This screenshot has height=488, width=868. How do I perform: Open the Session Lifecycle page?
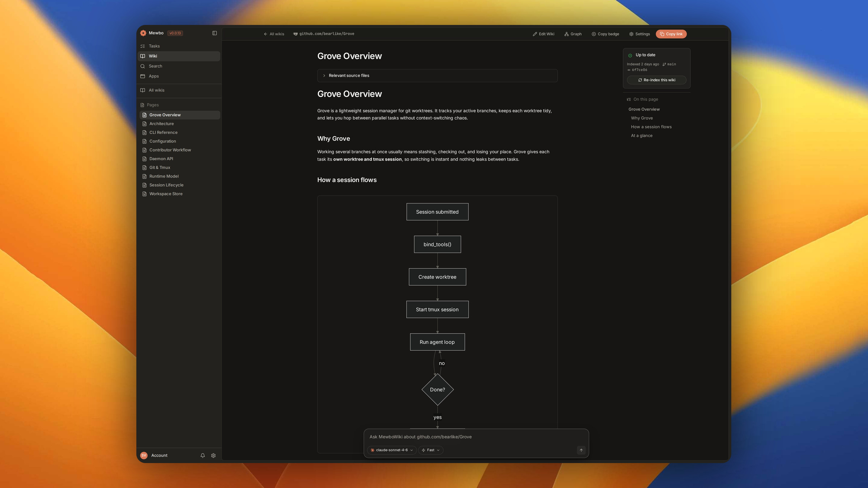pos(180,185)
